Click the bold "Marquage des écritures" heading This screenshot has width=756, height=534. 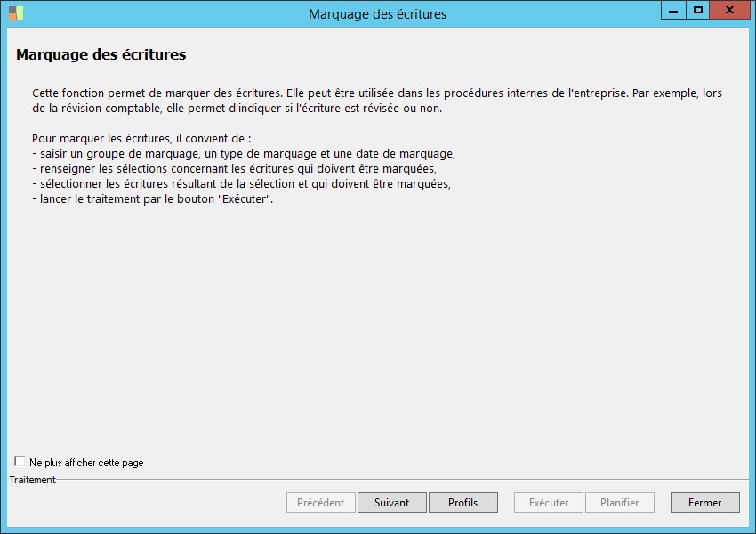click(x=101, y=55)
